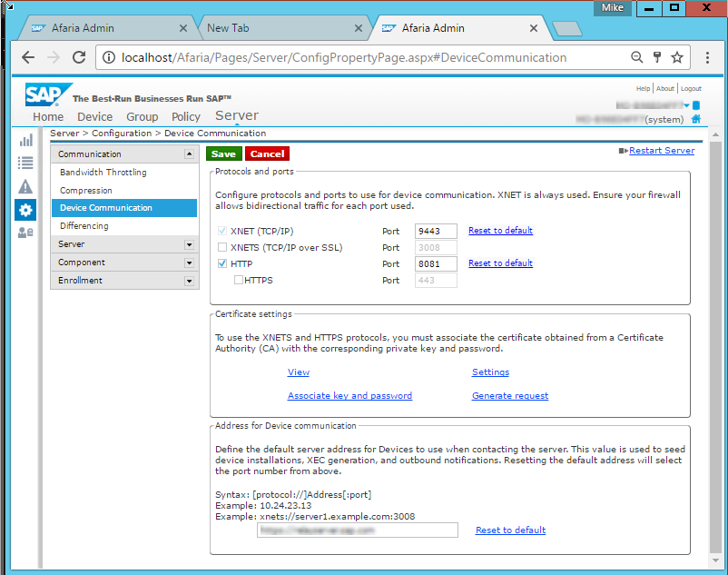Open the Chrome three-dot menu
Screen dimensions: 728x575
click(707, 57)
